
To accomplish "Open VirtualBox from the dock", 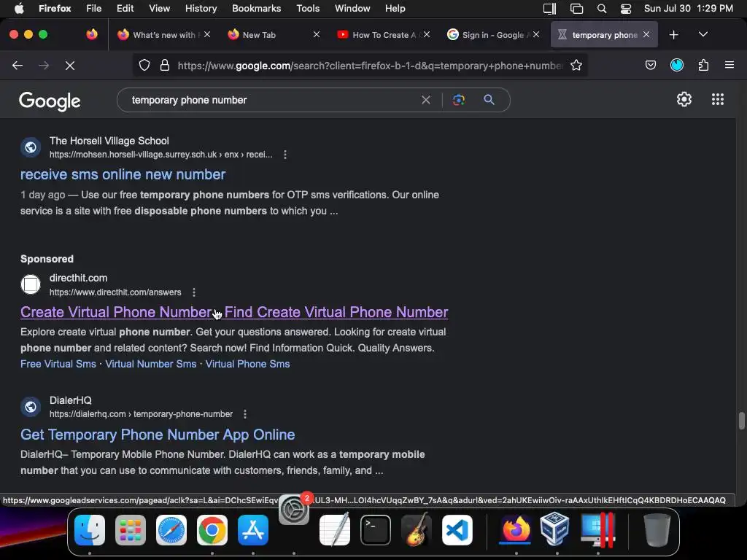I will [x=554, y=529].
